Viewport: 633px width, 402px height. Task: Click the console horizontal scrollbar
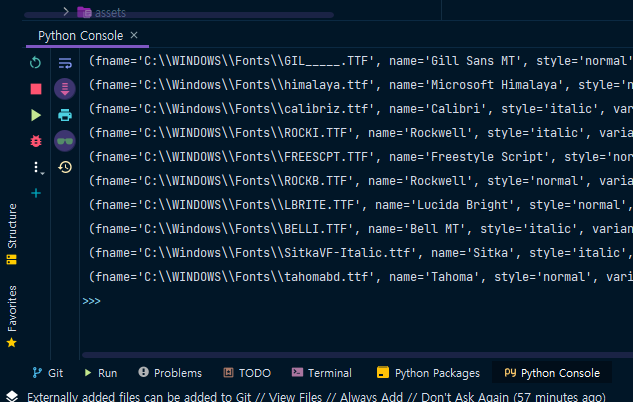tap(357, 355)
